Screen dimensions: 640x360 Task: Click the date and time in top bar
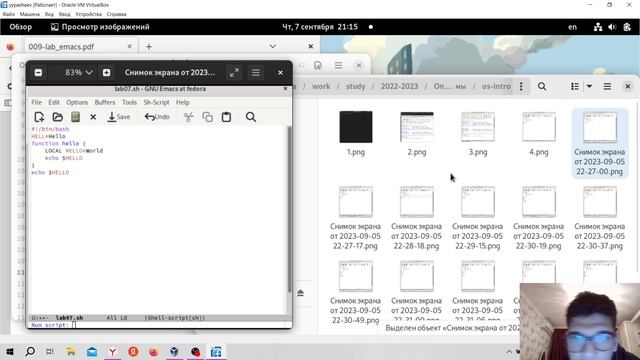click(320, 27)
